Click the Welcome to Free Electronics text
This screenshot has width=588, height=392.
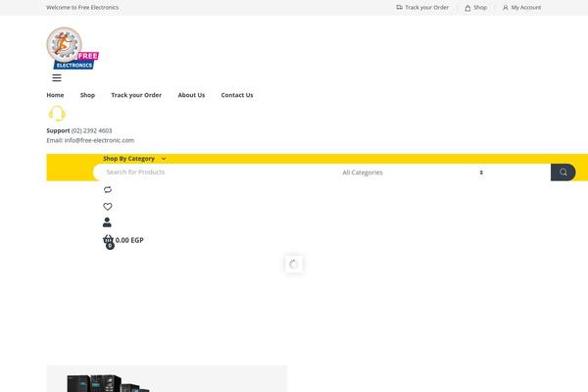click(82, 8)
